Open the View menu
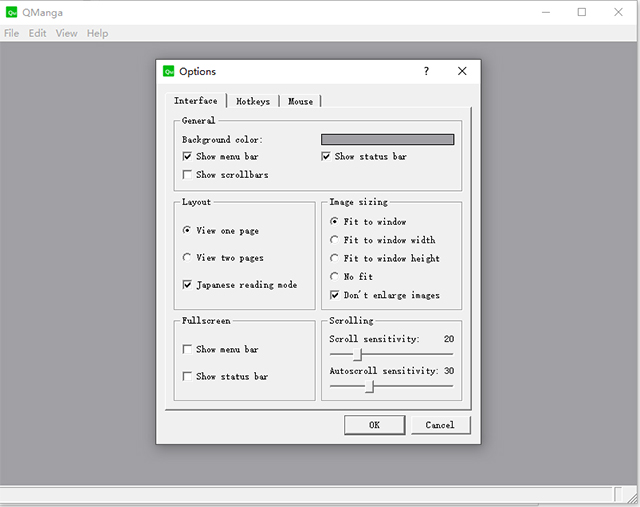Viewport: 640px width, 507px height. (x=67, y=33)
